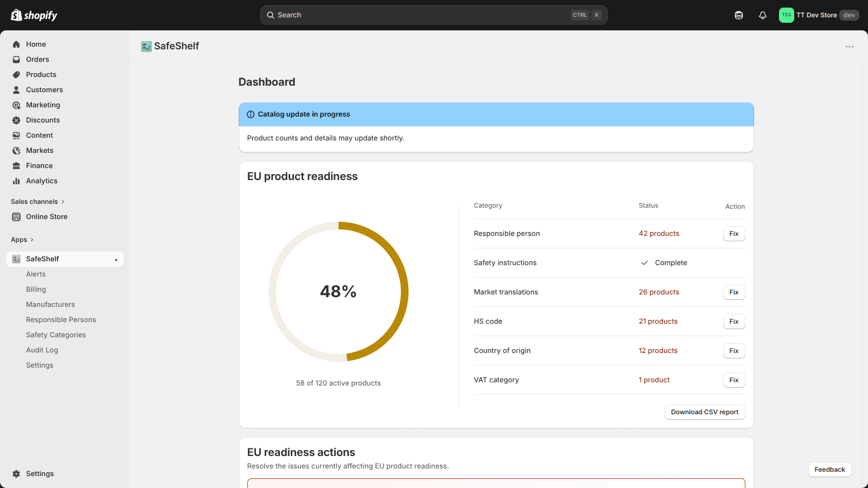Open the Feedback button

pos(829,470)
